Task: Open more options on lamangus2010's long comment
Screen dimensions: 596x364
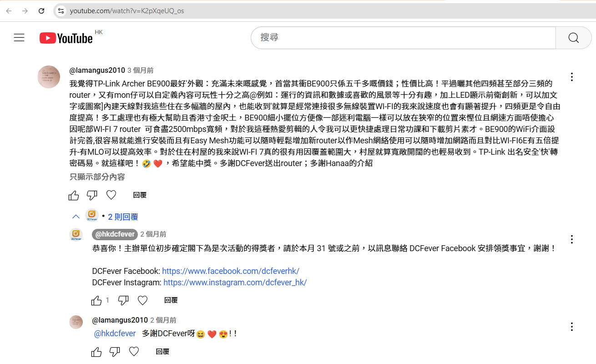Action: coord(572,77)
